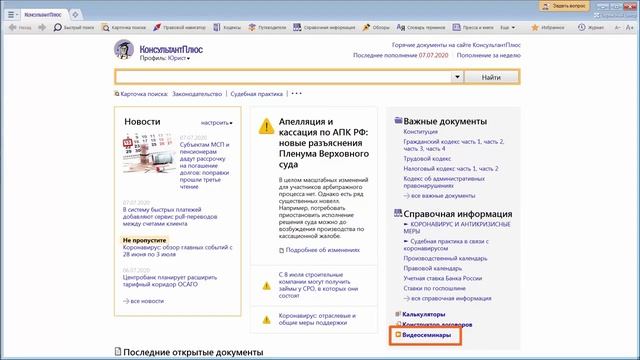Open Коронавирус: обзор главных событий
The height and width of the screenshot is (360, 640).
[178, 251]
